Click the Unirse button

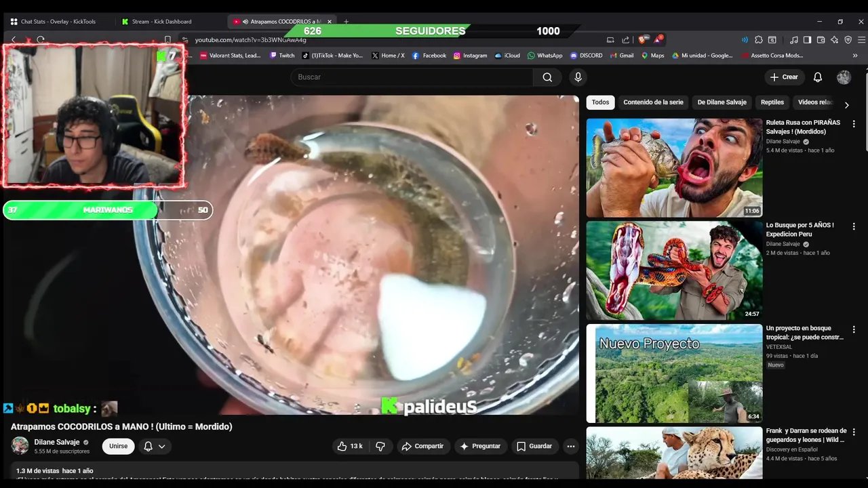tap(118, 446)
